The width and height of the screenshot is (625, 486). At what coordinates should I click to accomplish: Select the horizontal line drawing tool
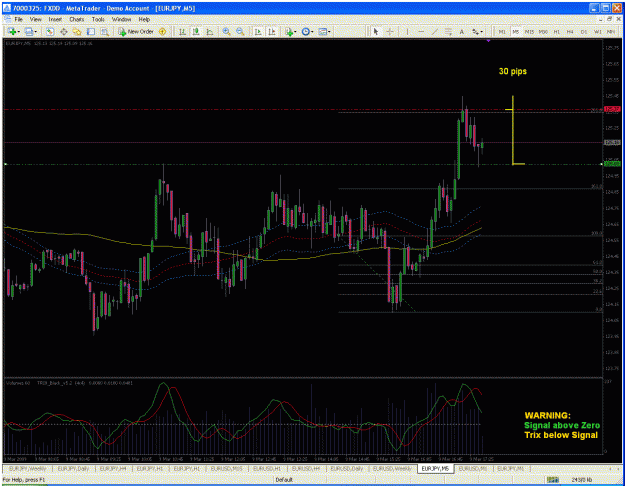point(421,31)
